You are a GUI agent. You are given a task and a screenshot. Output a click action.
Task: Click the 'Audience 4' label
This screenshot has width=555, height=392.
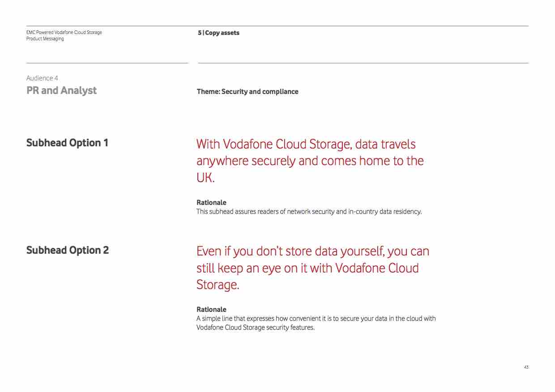[42, 78]
